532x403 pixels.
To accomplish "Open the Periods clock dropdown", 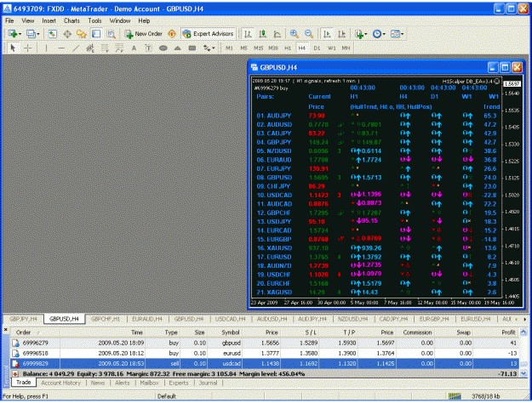I will 379,34.
